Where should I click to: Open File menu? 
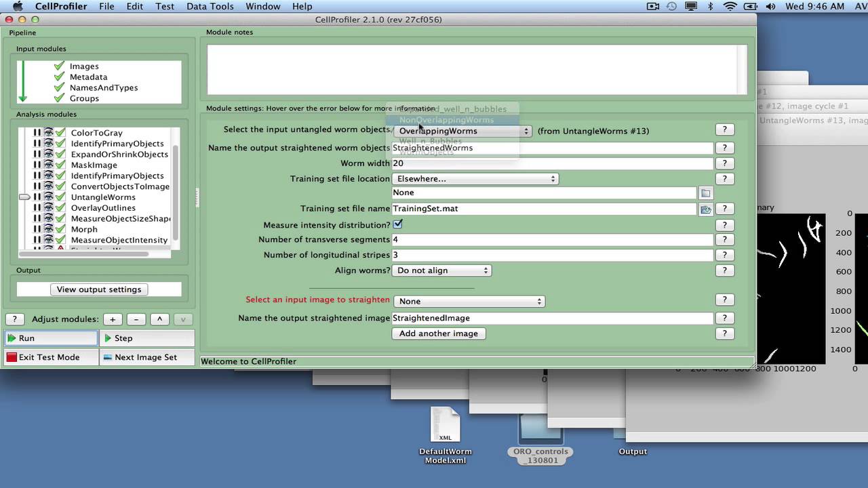[x=106, y=6]
